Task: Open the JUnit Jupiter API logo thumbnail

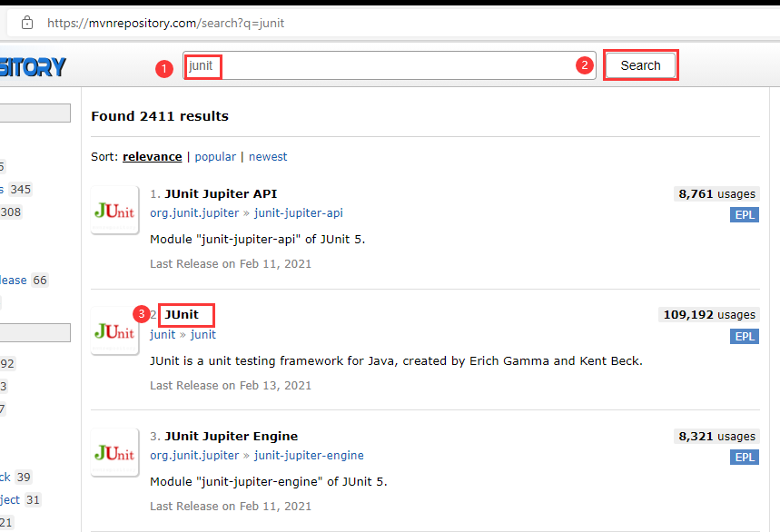Action: (115, 211)
